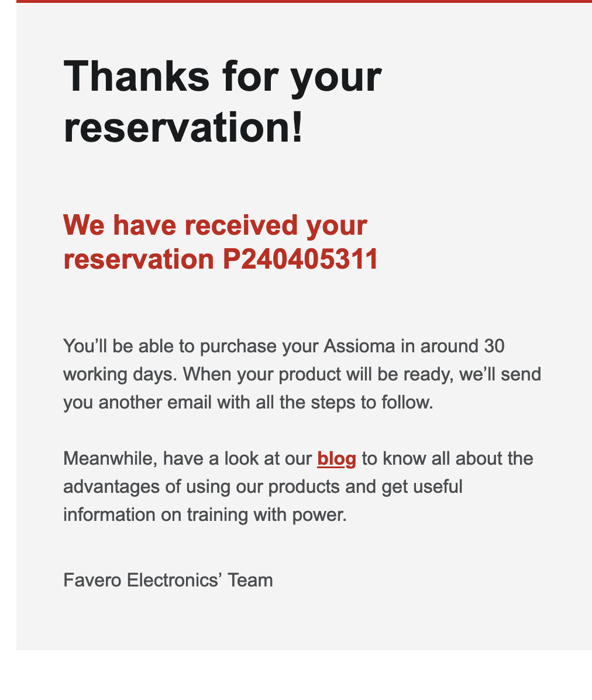Click 'reservation!' in the main heading

tap(183, 128)
